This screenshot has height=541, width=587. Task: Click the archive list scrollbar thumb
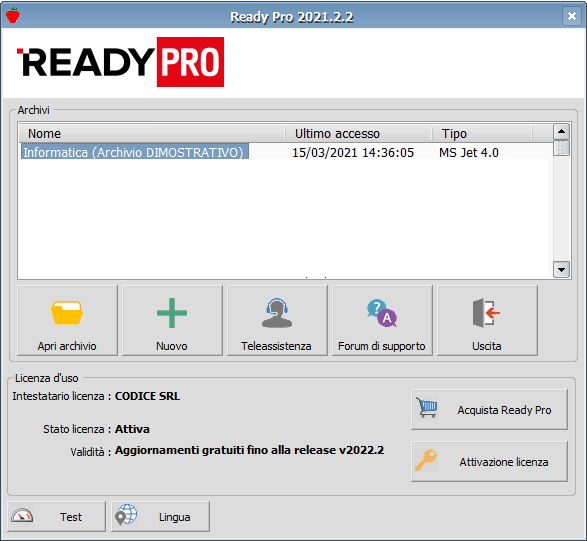coord(561,148)
